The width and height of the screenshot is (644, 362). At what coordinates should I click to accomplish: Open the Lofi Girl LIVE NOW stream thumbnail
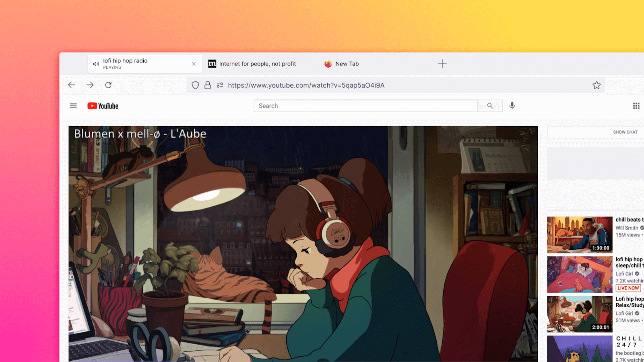coord(580,274)
